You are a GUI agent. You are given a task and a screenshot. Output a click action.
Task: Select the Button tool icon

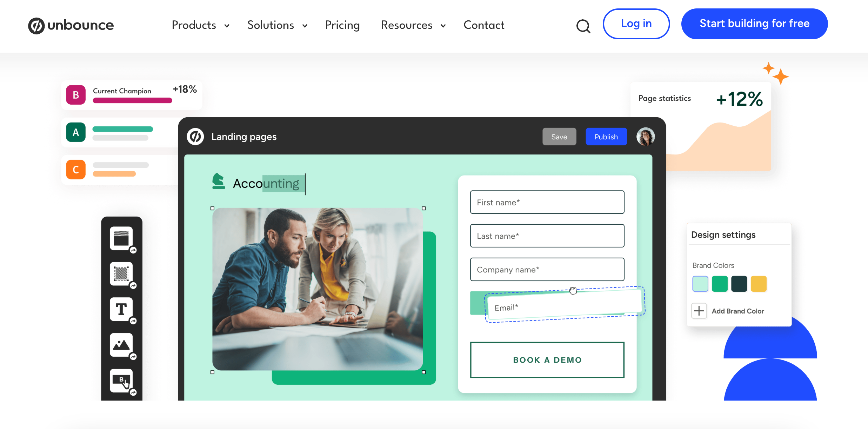121,381
